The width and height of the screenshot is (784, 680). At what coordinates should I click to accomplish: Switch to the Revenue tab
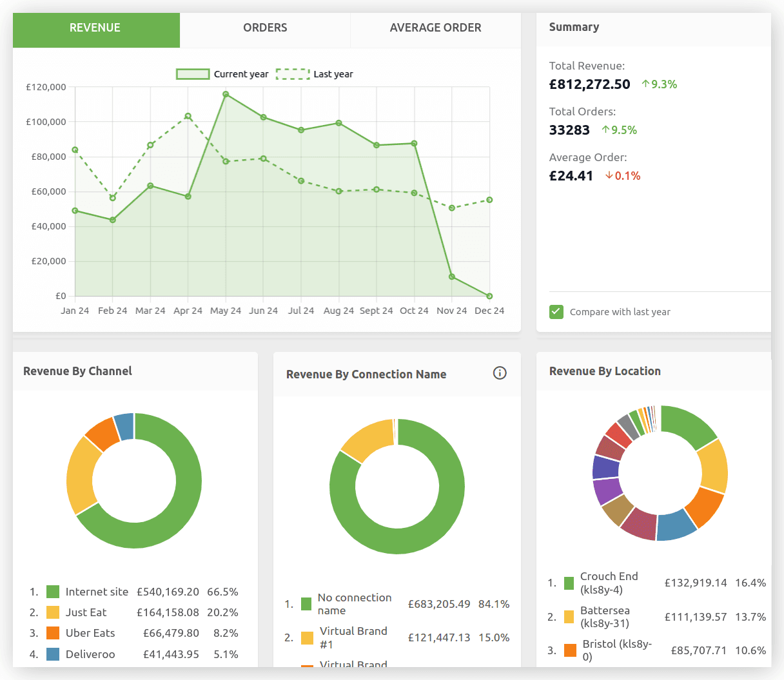96,30
